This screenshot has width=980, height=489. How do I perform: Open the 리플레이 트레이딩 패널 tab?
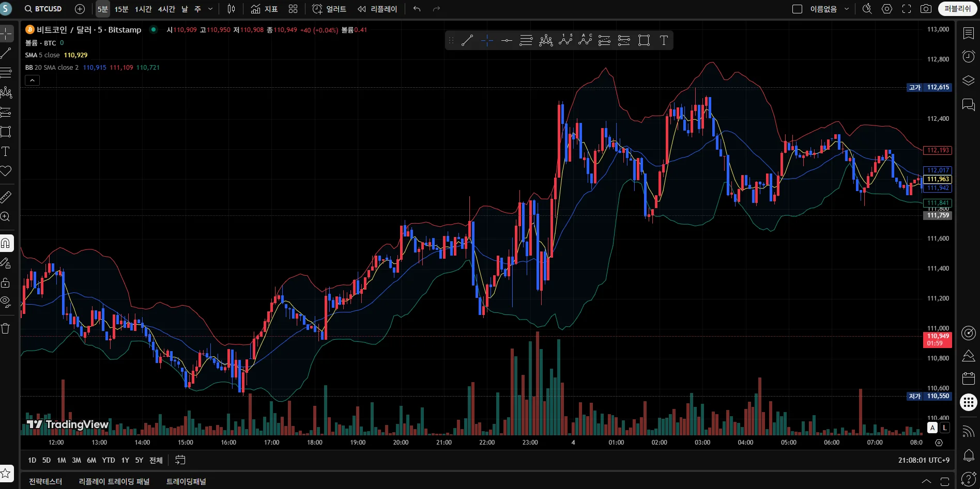pos(114,481)
